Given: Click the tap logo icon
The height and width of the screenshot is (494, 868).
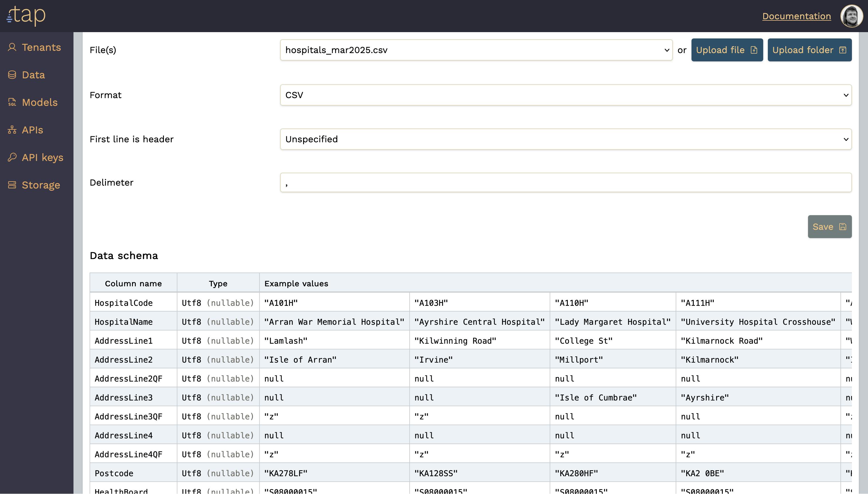Looking at the screenshot, I should (x=26, y=15).
